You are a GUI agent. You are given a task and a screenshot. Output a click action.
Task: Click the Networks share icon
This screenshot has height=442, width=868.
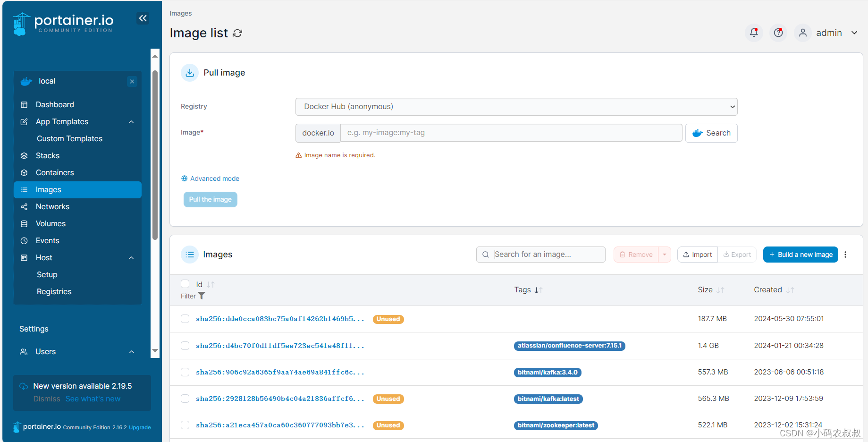point(24,207)
